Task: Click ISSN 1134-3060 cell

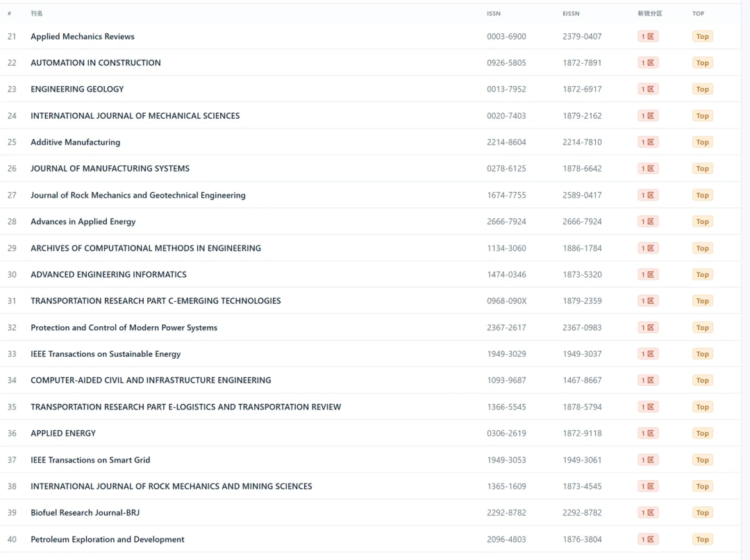Action: point(506,248)
